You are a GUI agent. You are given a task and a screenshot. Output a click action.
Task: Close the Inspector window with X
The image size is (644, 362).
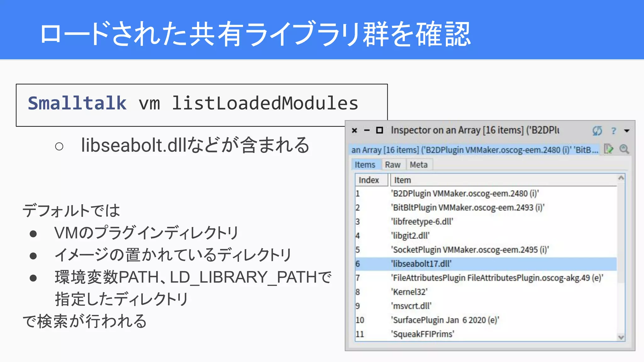[x=354, y=130]
